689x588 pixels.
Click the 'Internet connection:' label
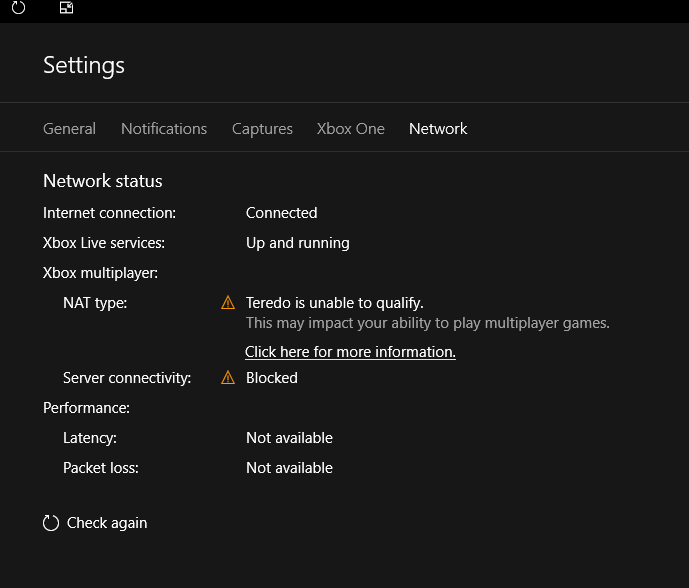[109, 213]
